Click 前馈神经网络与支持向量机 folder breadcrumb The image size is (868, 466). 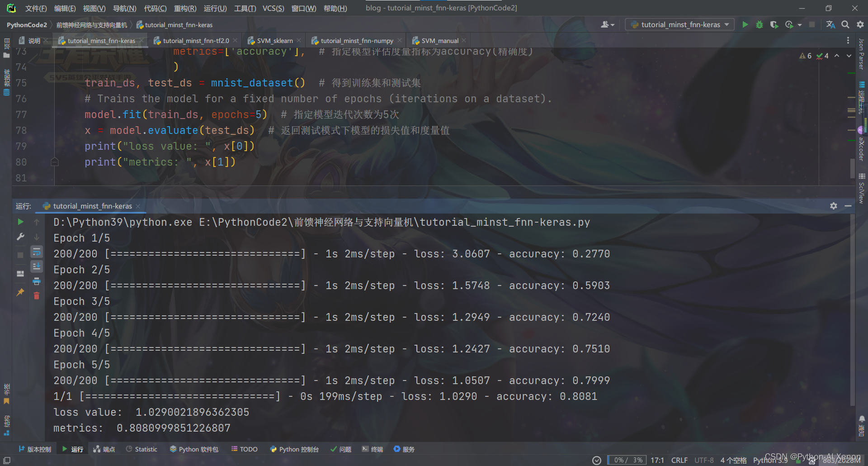coord(92,25)
